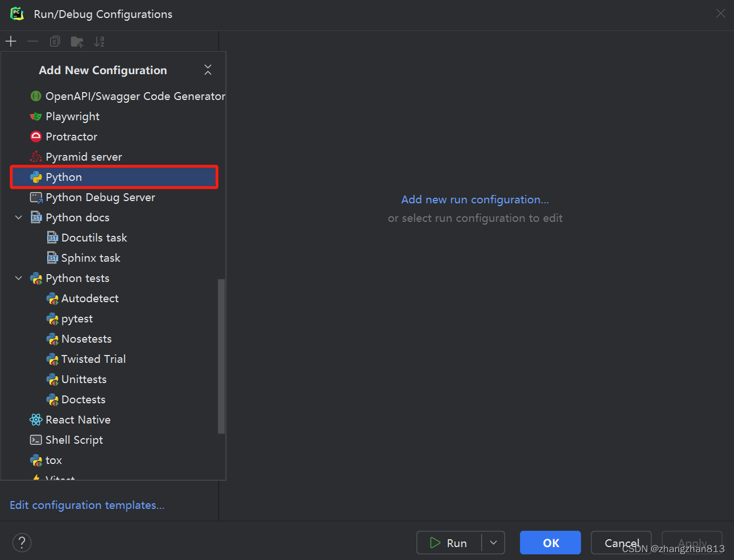Click the Pyramid server icon
Viewport: 734px width, 560px height.
(36, 157)
